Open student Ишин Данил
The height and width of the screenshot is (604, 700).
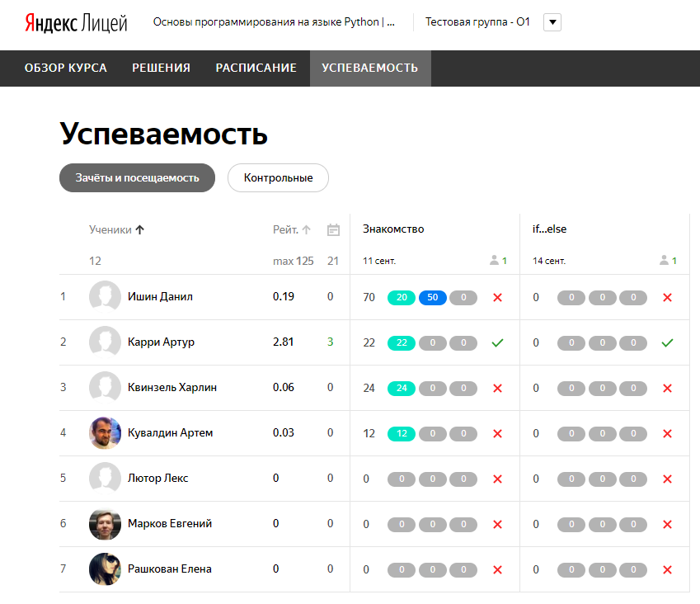(x=160, y=297)
